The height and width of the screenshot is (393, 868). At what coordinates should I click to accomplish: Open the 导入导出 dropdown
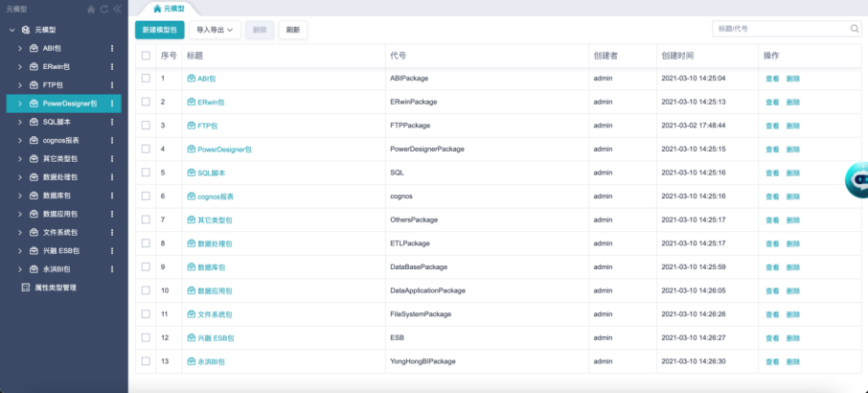[215, 30]
